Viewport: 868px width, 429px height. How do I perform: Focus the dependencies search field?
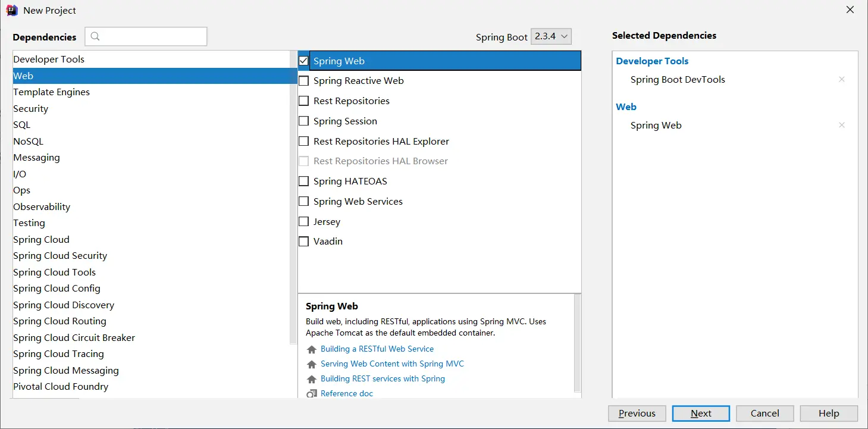click(x=152, y=36)
